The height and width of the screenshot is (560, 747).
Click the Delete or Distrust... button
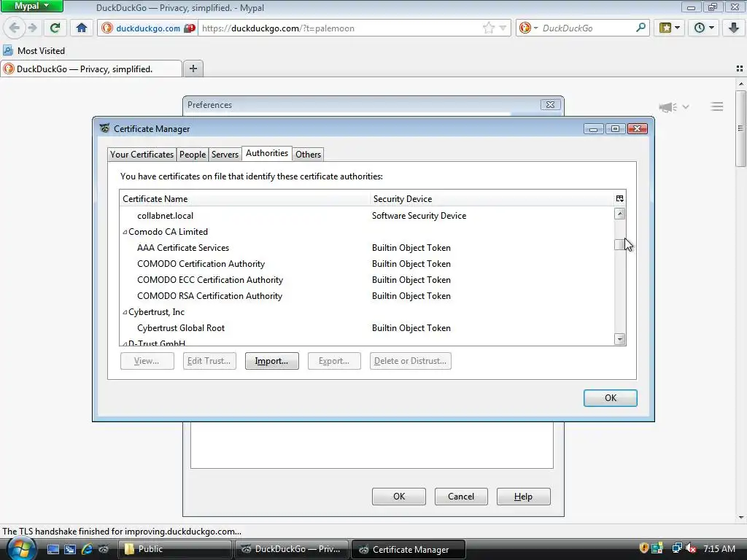410,361
